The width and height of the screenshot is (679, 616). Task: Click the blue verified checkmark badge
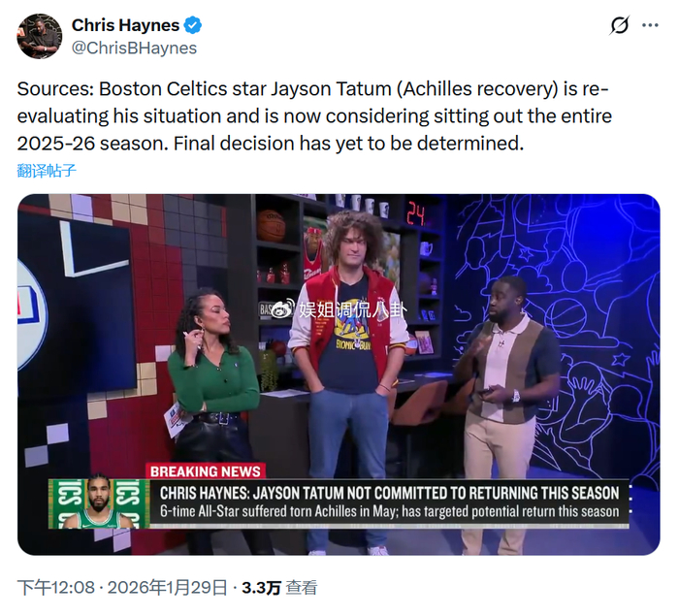193,25
